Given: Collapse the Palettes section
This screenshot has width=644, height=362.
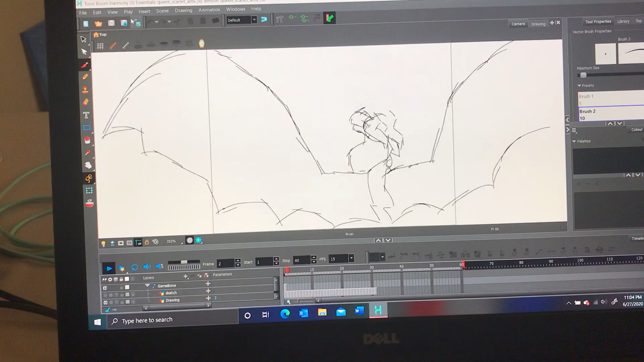Looking at the screenshot, I should (574, 141).
